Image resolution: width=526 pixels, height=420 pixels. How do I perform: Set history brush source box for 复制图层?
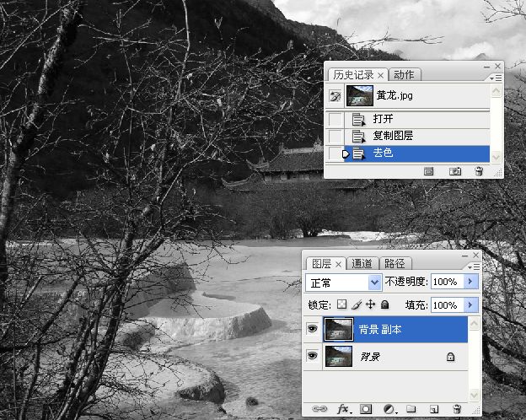point(335,136)
